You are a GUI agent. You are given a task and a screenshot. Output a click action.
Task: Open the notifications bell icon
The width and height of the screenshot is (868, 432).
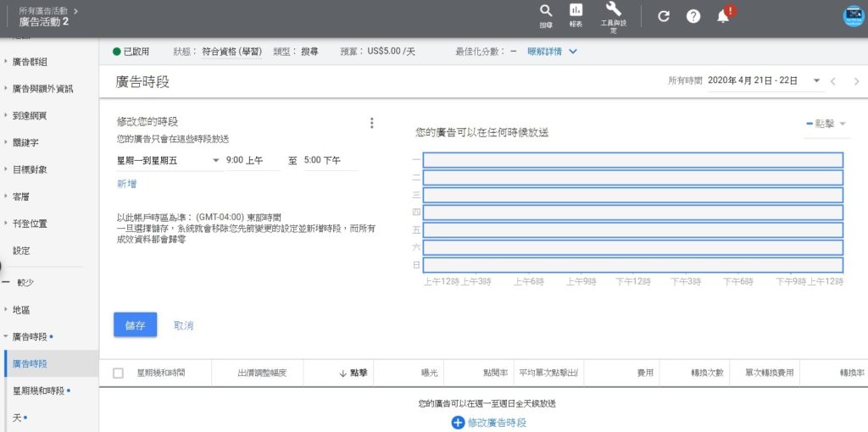pos(723,17)
